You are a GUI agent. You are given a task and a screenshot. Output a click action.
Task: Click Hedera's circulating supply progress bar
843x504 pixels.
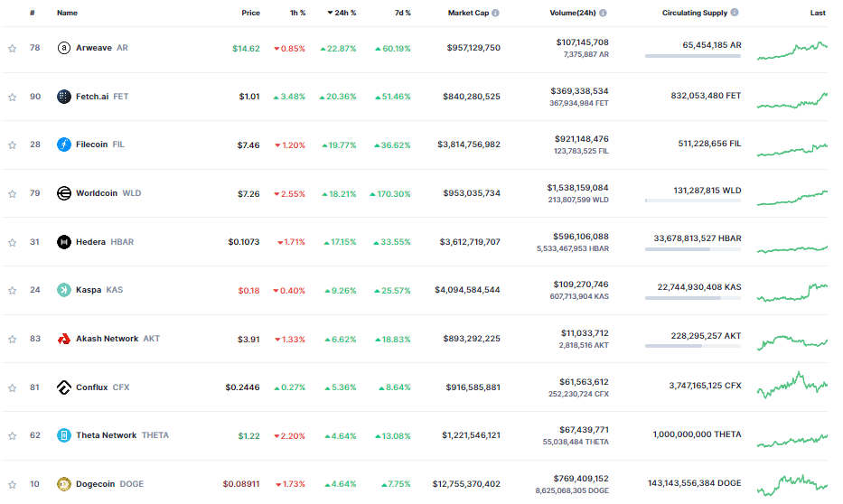click(692, 249)
